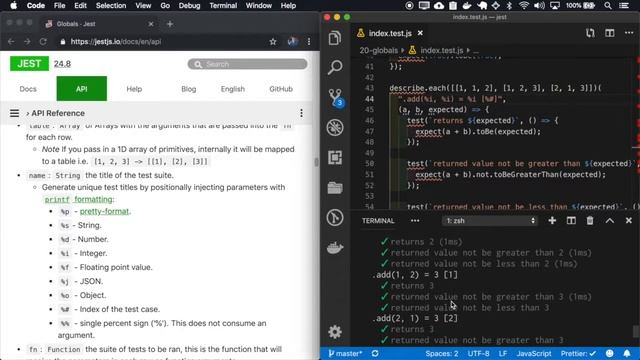Image resolution: width=640 pixels, height=360 pixels.
Task: Create a new terminal with plus icon
Action: 552,220
